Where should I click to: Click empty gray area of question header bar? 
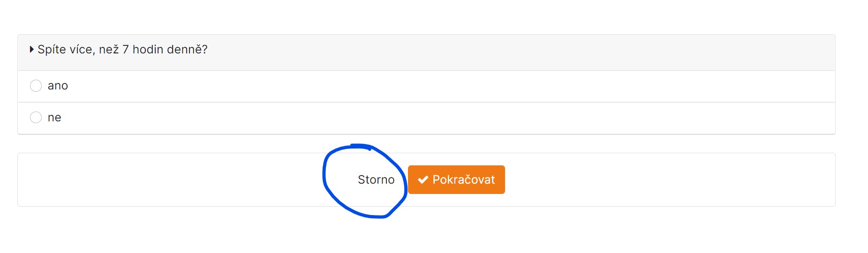(516, 52)
